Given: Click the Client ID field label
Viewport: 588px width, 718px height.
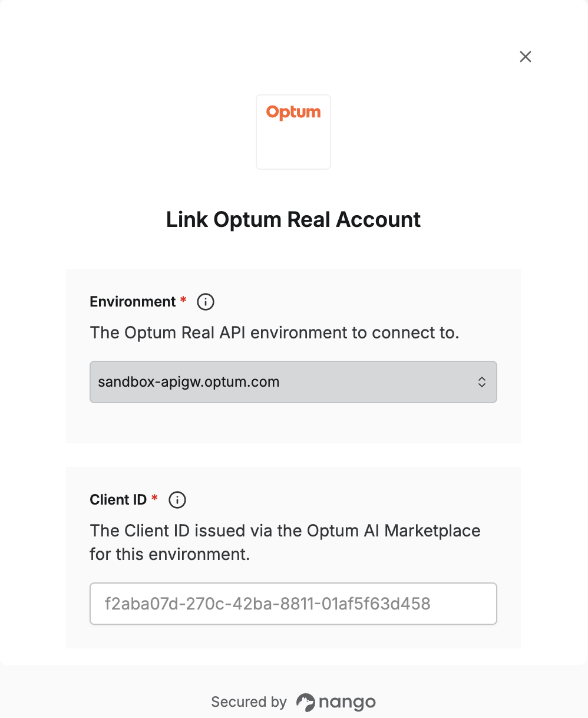Looking at the screenshot, I should click(118, 500).
